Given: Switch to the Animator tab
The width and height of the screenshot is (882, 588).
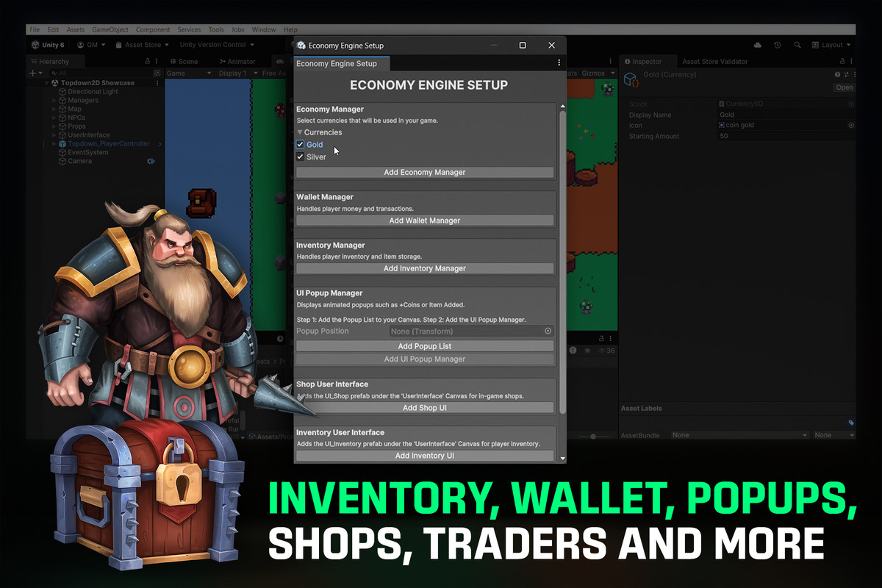Looking at the screenshot, I should 237,62.
